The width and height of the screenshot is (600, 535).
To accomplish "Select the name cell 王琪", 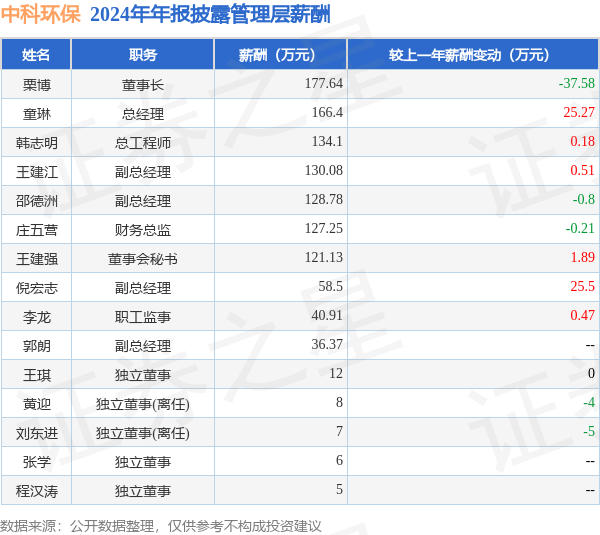I will (x=36, y=375).
